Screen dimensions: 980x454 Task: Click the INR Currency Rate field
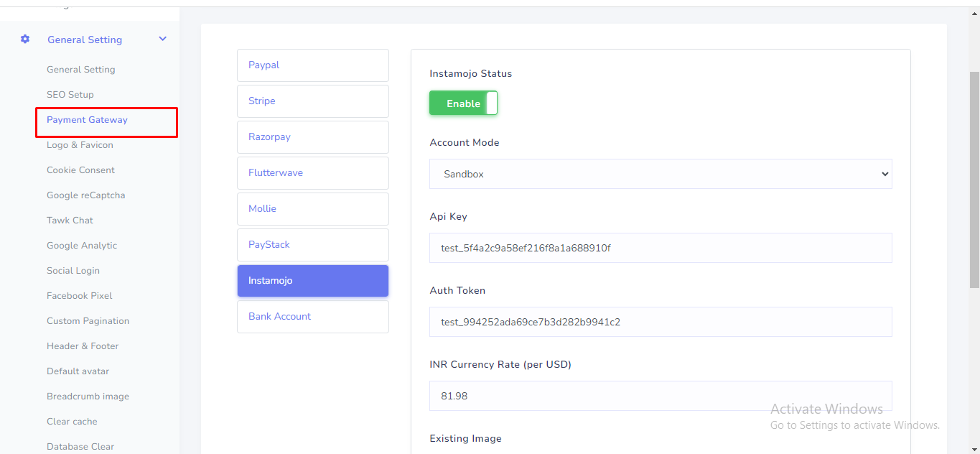660,396
